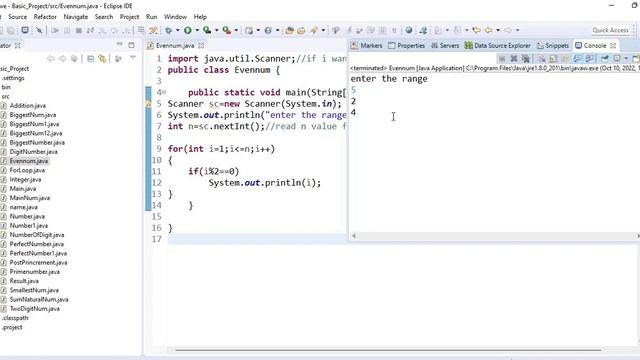The height and width of the screenshot is (360, 640).
Task: Click the editor horizontal scrollbar
Action: click(388, 350)
